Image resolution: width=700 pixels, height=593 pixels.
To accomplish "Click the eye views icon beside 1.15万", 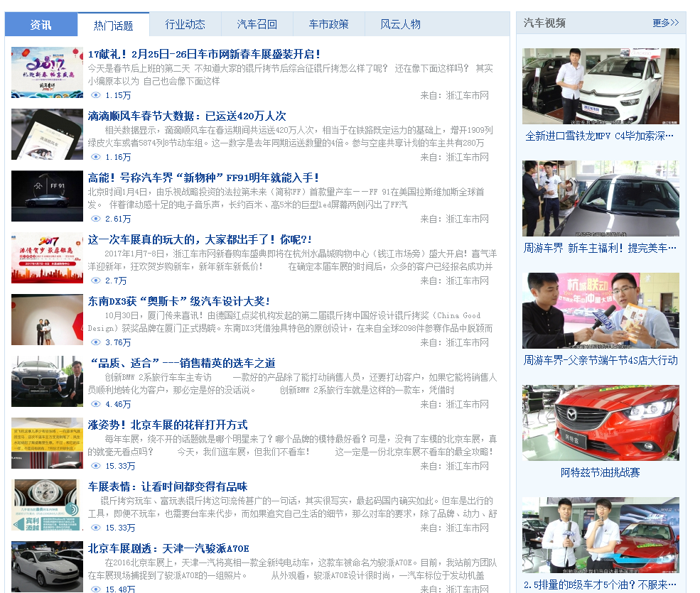I will pos(95,95).
